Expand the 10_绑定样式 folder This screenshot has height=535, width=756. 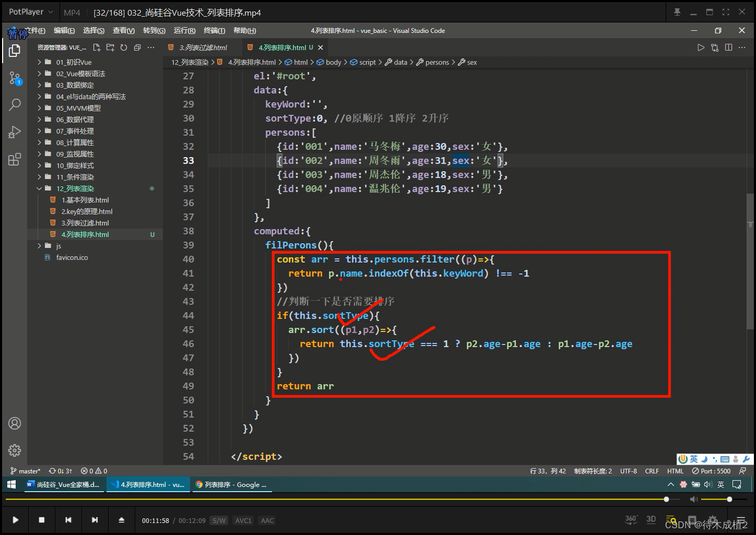coord(95,165)
